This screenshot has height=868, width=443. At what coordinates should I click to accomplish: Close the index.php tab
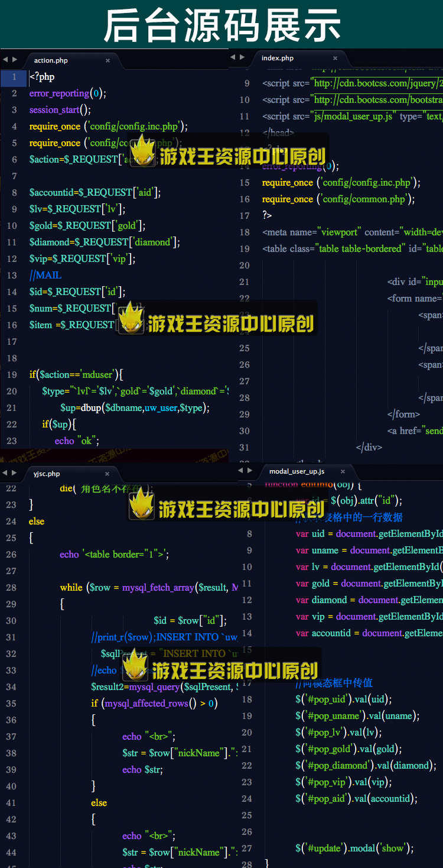(x=335, y=58)
